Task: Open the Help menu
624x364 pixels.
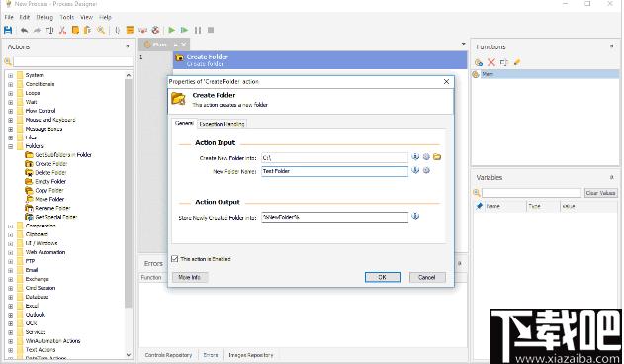Action: tap(105, 17)
